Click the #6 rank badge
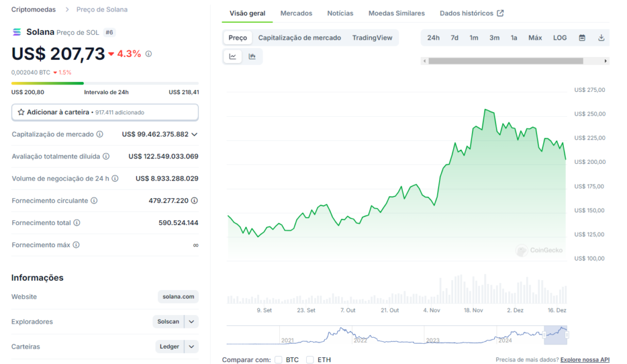The width and height of the screenshot is (627, 364). [109, 32]
